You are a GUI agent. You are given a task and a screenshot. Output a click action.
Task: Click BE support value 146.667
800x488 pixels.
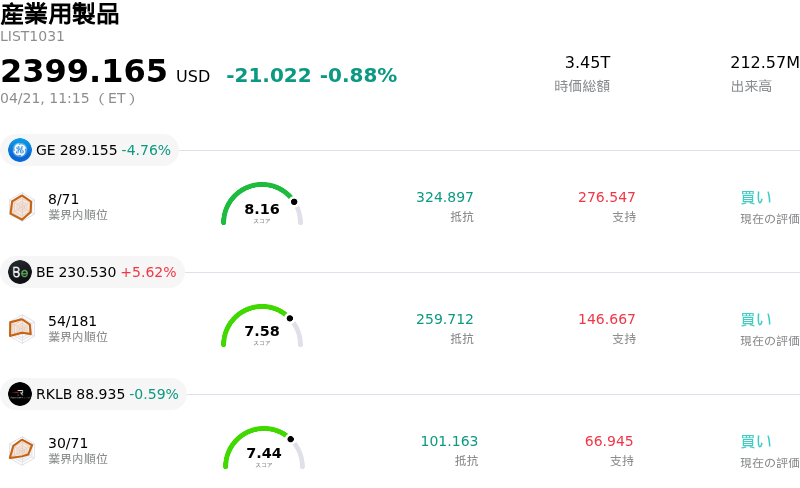click(607, 320)
